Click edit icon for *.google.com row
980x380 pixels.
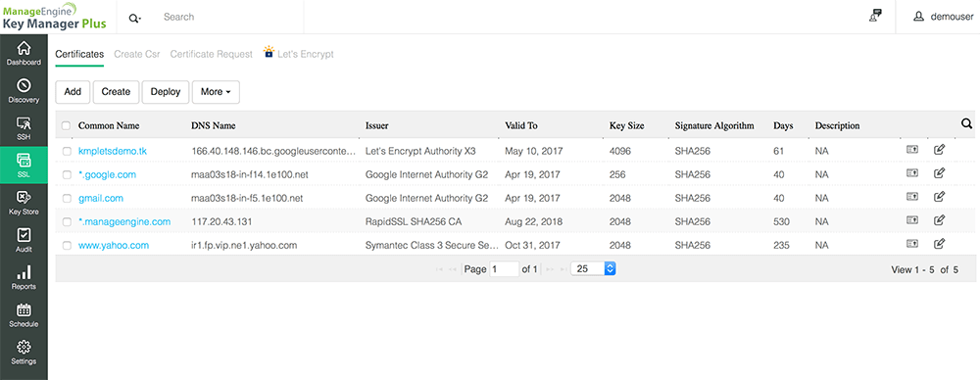pos(939,173)
